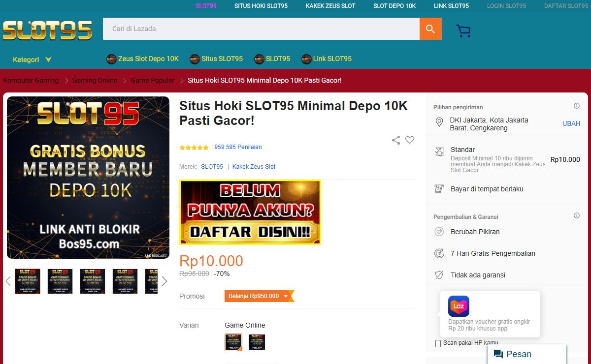Click the no-warranty shield icon
Viewport: 591px width, 364px height.
[439, 275]
